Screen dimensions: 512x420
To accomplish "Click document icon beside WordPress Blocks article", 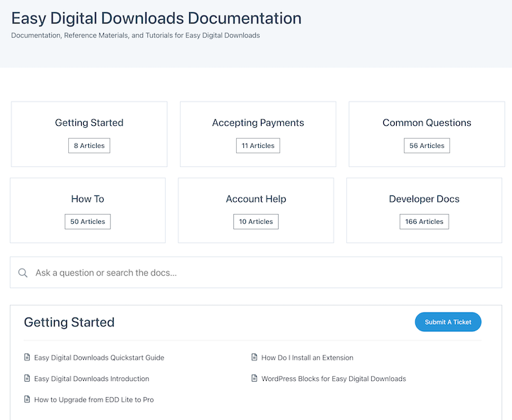I will coord(254,378).
